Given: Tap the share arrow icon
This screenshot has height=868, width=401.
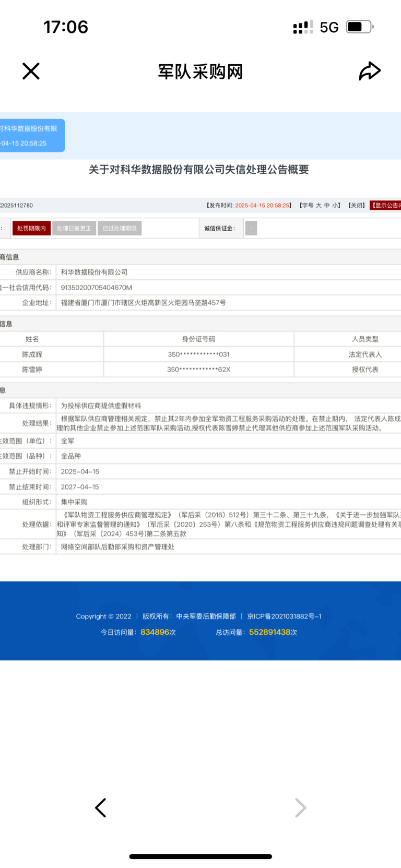Looking at the screenshot, I should 370,71.
